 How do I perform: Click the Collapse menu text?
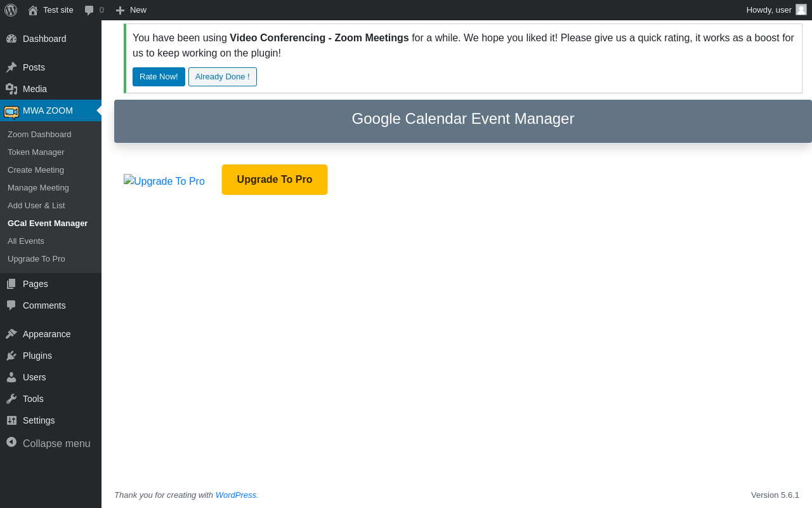pos(56,443)
